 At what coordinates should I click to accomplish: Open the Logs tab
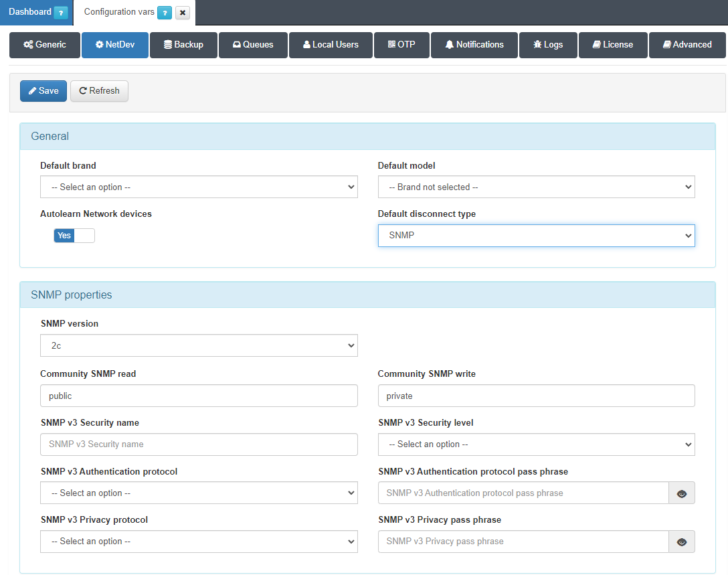pos(548,45)
